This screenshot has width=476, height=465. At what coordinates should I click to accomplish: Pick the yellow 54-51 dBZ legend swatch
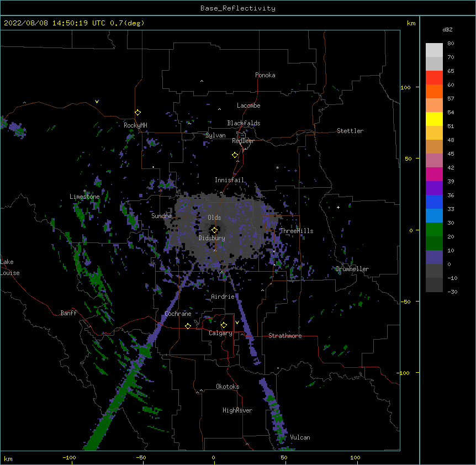[x=434, y=119]
